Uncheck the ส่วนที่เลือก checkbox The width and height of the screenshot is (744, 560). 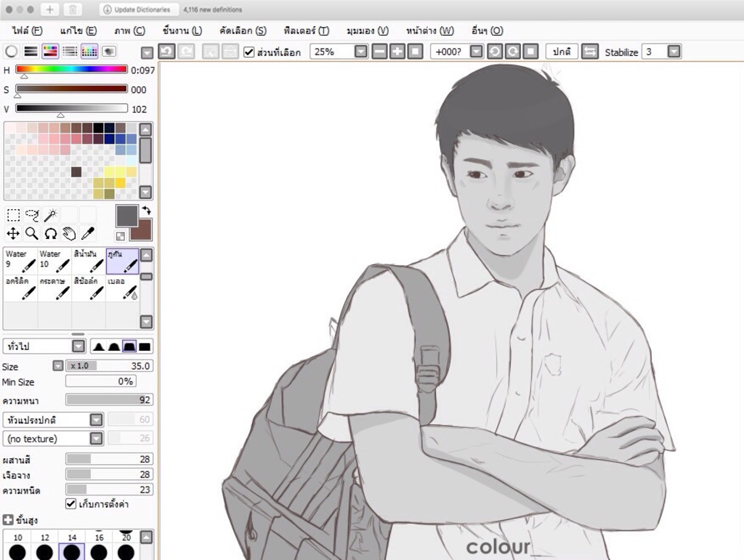coord(249,52)
